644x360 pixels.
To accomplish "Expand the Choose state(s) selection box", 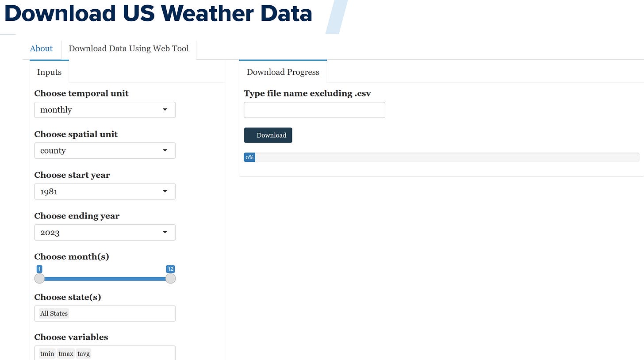I will pos(104,313).
